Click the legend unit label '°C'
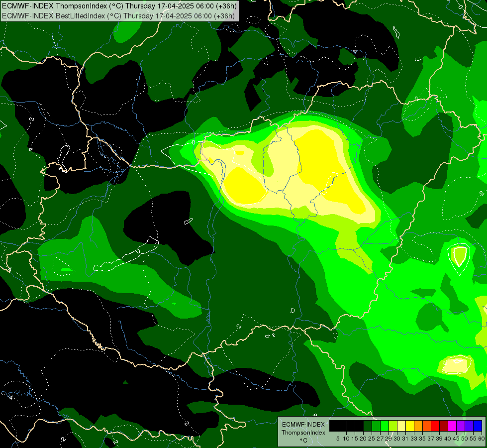The width and height of the screenshot is (487, 448). [x=304, y=441]
